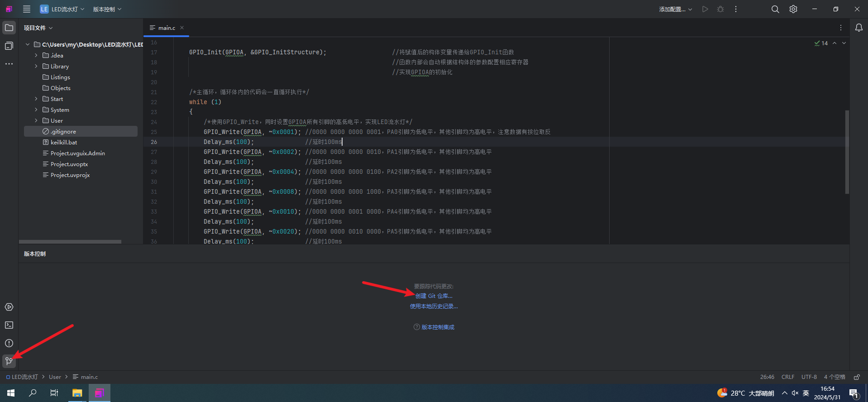The image size is (868, 402).
Task: Select keilkill.bat in the project tree
Action: (64, 142)
